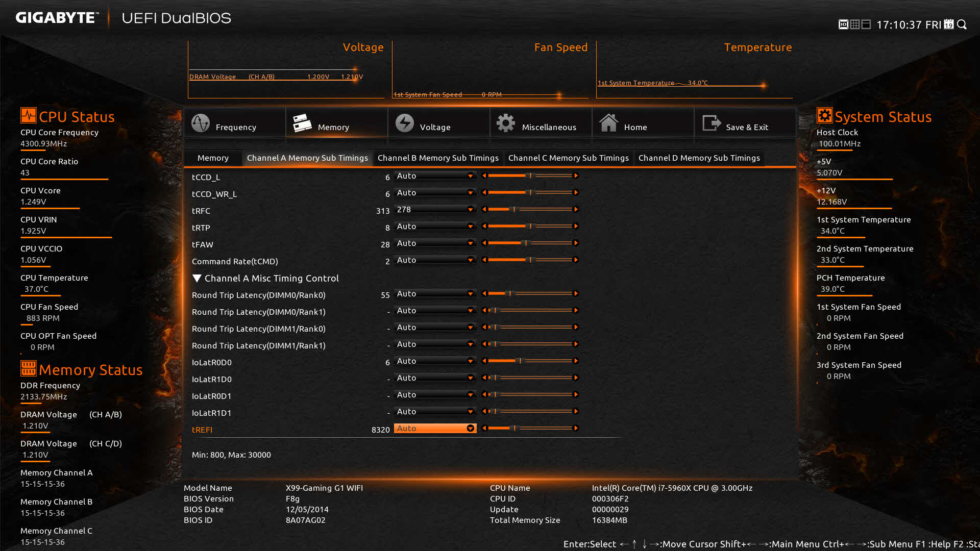Decrease IoLatR0D0 with left arrow
This screenshot has height=551, width=980.
point(484,361)
